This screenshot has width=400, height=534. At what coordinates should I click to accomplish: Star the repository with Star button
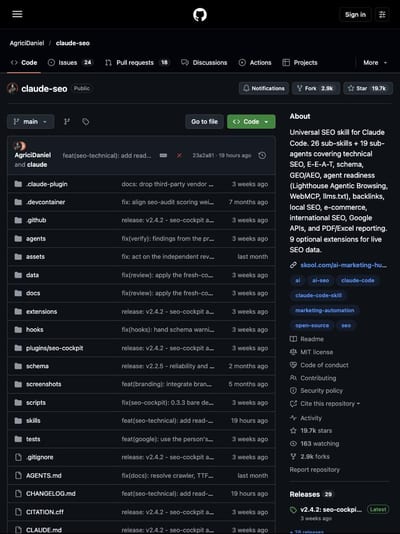pyautogui.click(x=368, y=89)
